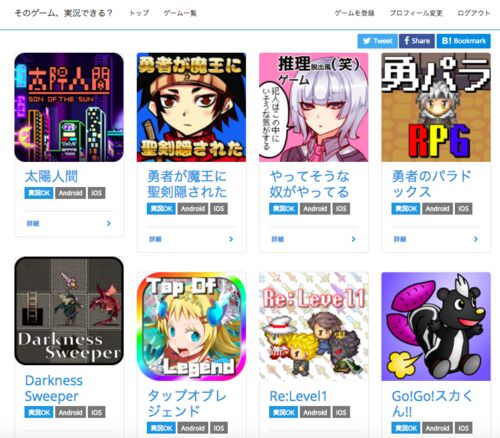Expand 詳細 arrow under やってそうな奴がやってる
The image size is (500, 438).
click(353, 239)
